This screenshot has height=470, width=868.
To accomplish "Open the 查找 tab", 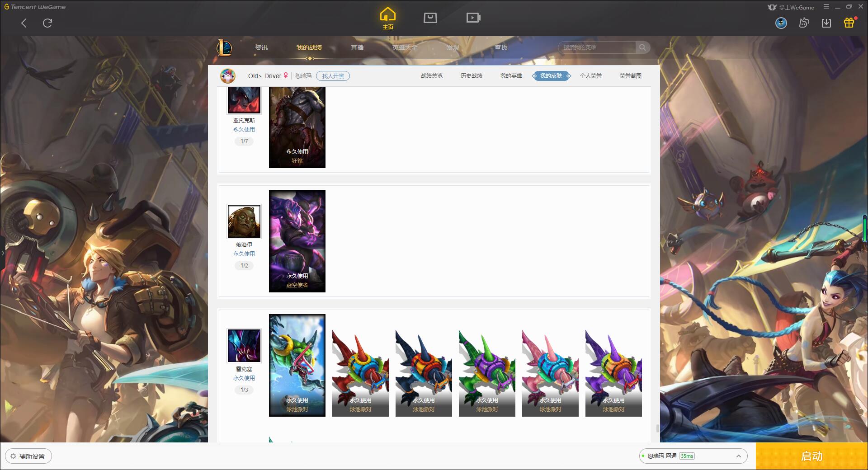I will pyautogui.click(x=501, y=47).
